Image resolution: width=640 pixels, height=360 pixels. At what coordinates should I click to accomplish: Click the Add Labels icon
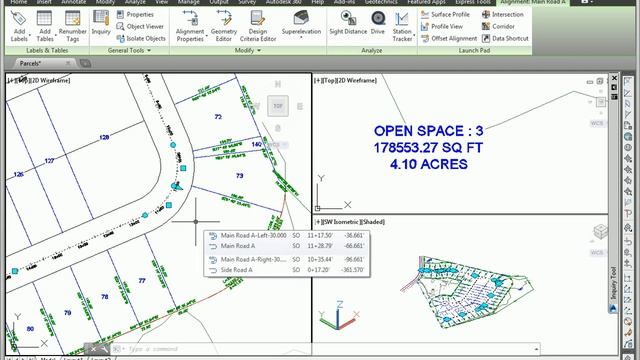point(19,18)
